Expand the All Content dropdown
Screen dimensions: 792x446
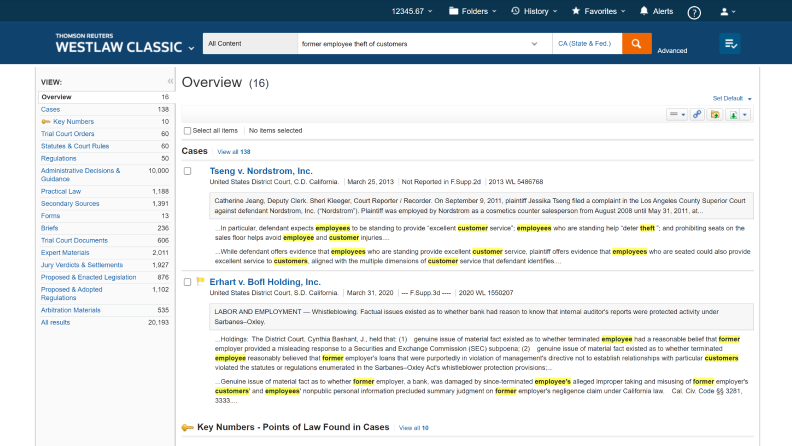pos(249,44)
